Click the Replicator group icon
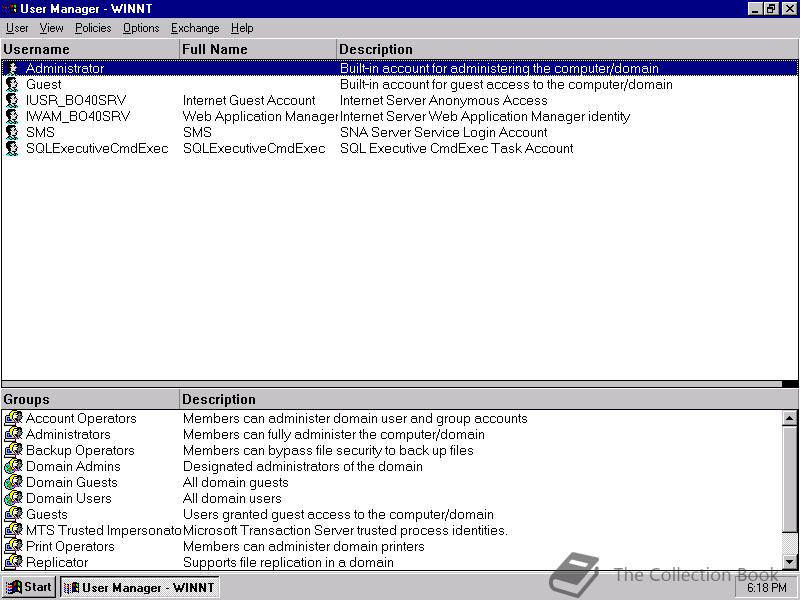The width and height of the screenshot is (800, 600). pyautogui.click(x=13, y=562)
